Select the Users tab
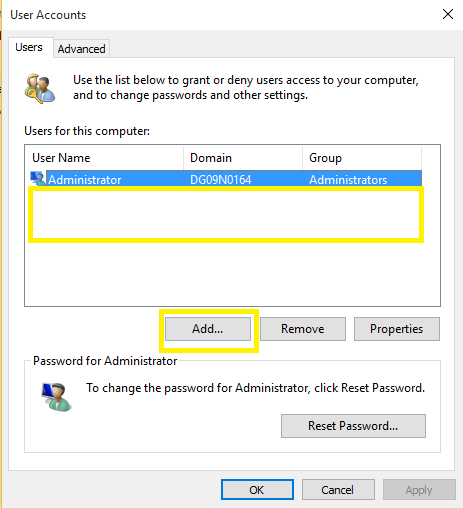 (x=29, y=47)
